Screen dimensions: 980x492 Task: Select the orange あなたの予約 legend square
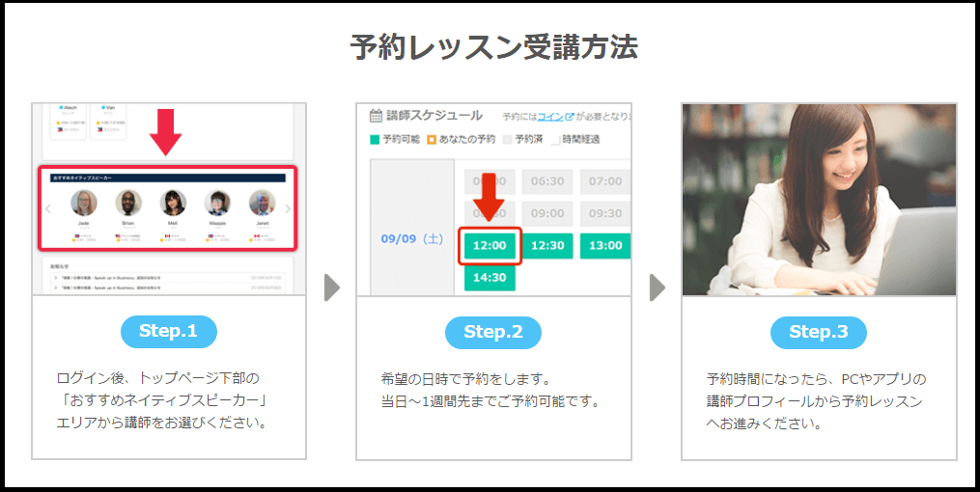tap(432, 139)
